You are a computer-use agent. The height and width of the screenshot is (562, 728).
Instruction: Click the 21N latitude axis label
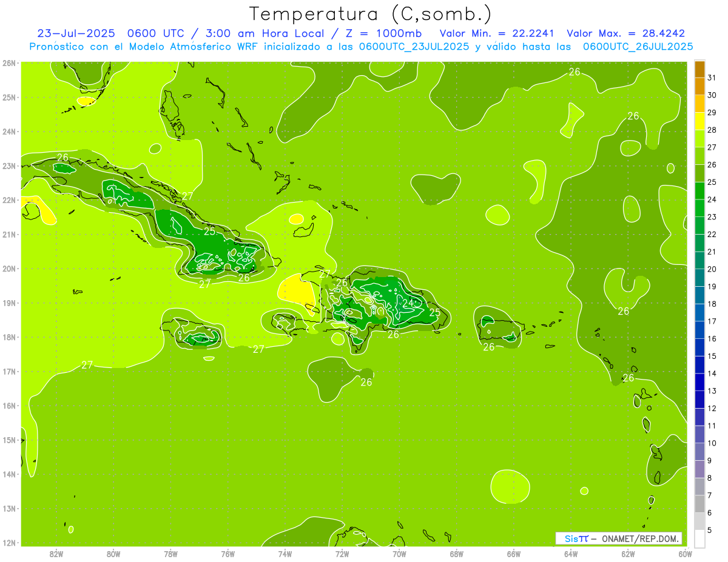[9, 234]
